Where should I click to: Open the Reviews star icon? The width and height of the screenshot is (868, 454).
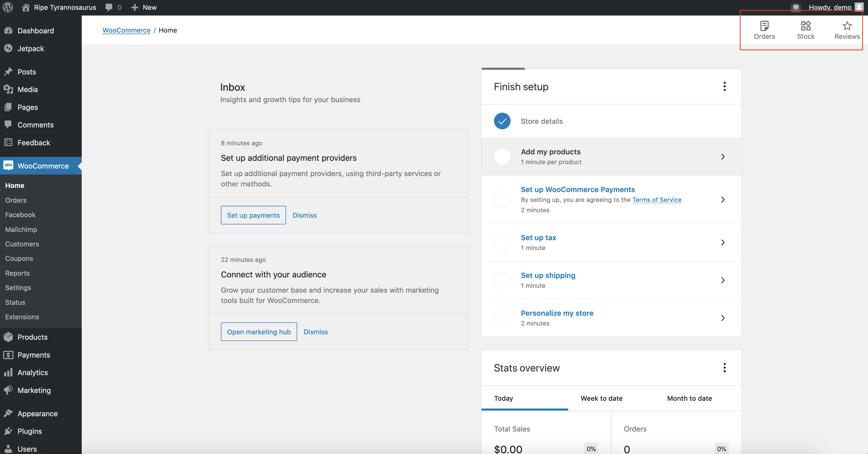click(847, 26)
